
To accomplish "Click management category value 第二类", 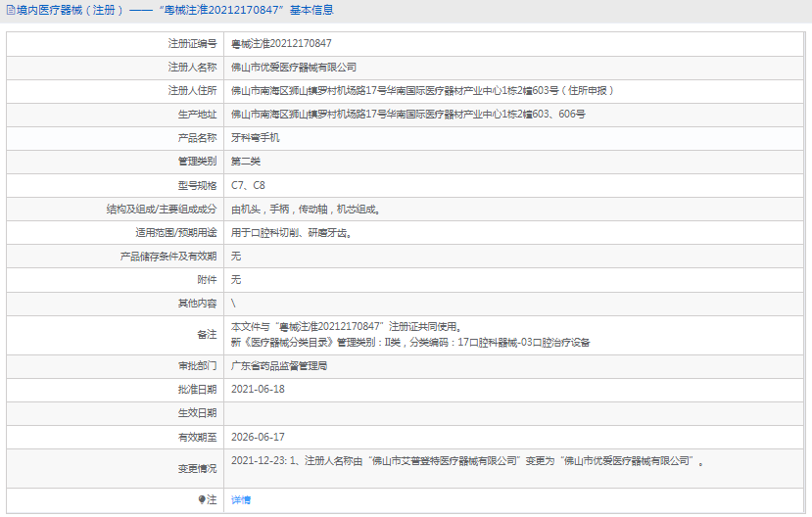I will coord(246,162).
